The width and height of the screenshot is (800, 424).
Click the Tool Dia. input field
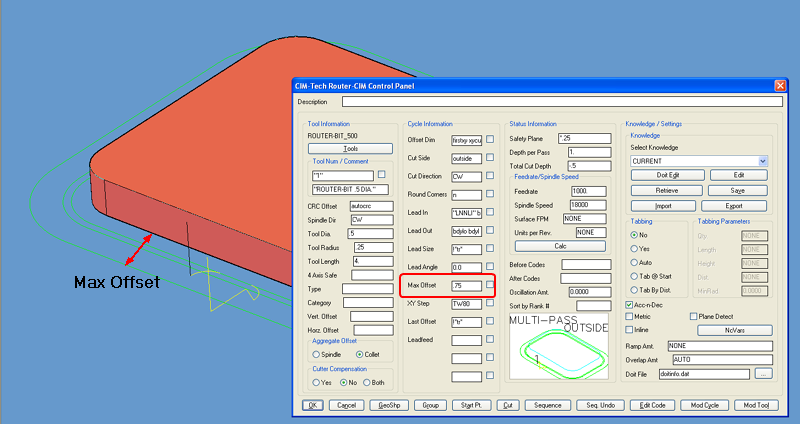(370, 234)
